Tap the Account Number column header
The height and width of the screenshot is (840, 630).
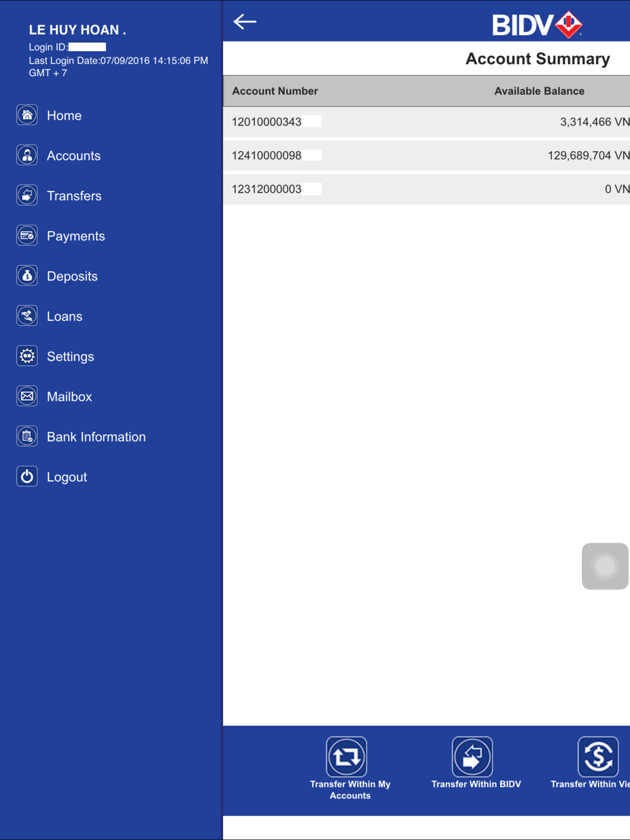[x=275, y=91]
